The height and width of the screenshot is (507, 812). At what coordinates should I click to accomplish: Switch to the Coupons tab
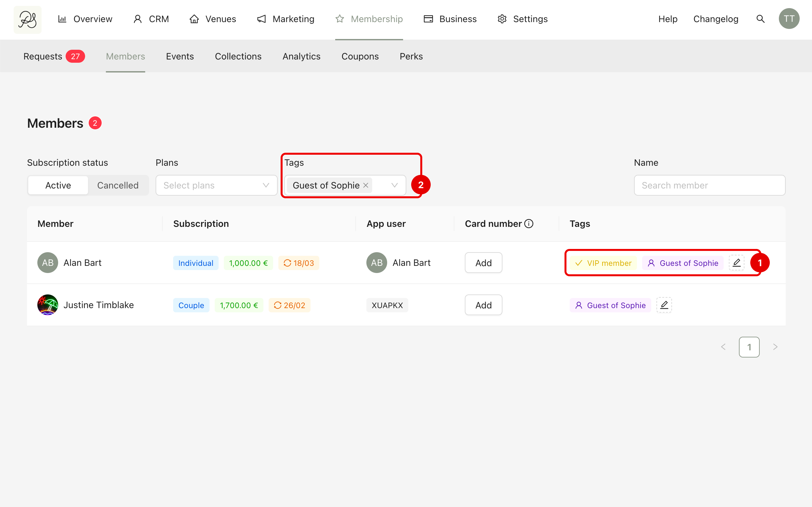360,56
